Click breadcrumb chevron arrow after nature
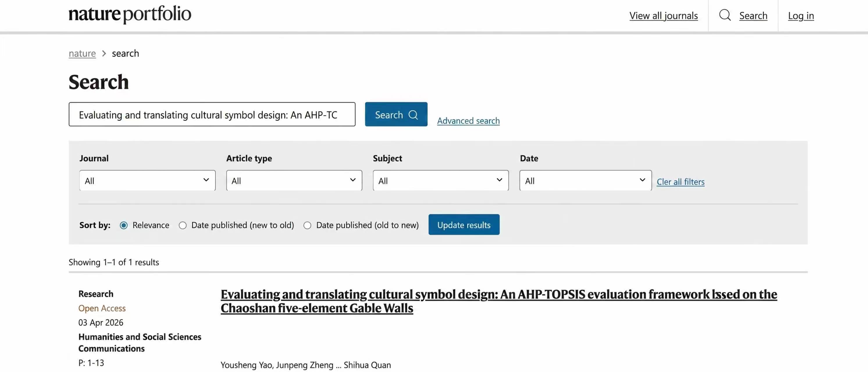 104,53
